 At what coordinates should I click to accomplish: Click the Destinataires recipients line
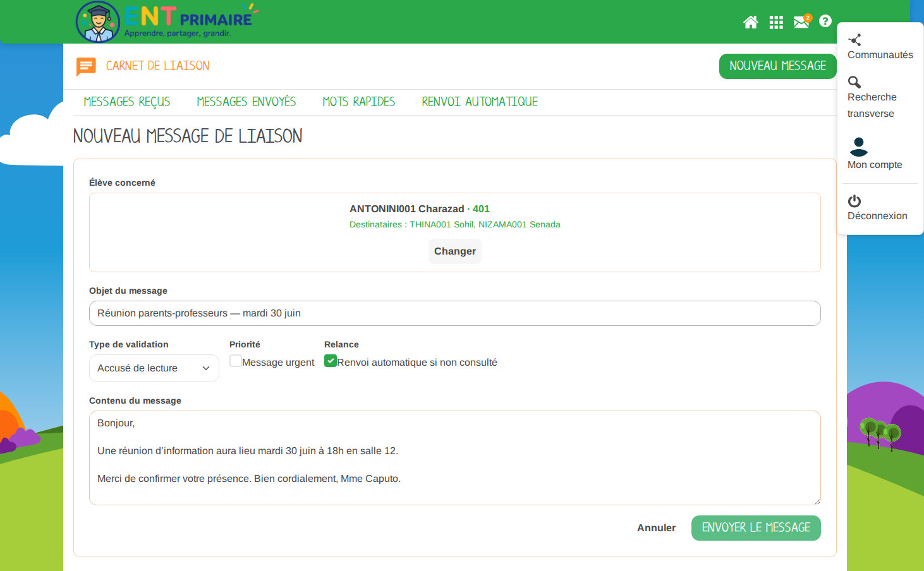click(x=455, y=224)
